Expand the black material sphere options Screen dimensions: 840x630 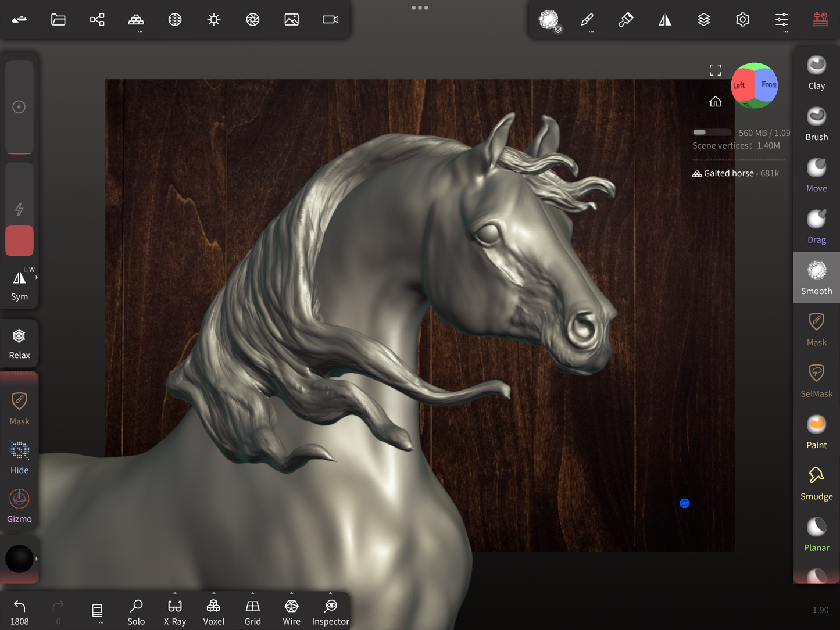pyautogui.click(x=37, y=559)
